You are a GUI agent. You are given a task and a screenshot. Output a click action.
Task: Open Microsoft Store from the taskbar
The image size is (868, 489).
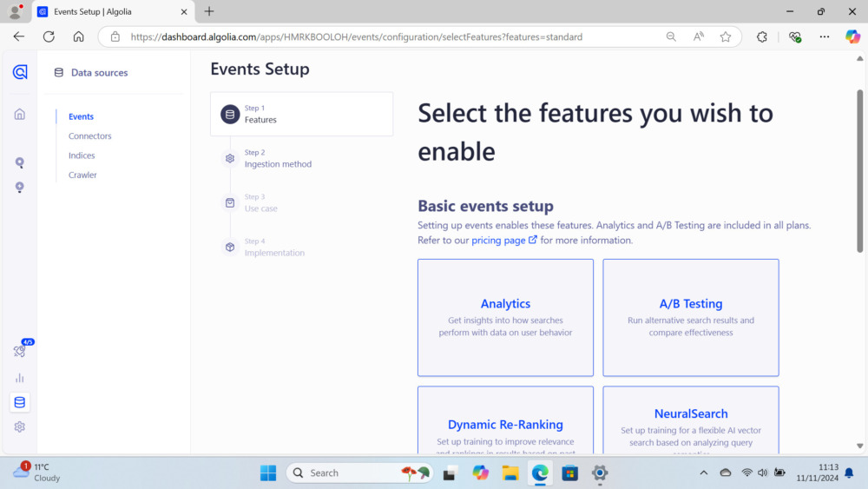click(x=569, y=473)
